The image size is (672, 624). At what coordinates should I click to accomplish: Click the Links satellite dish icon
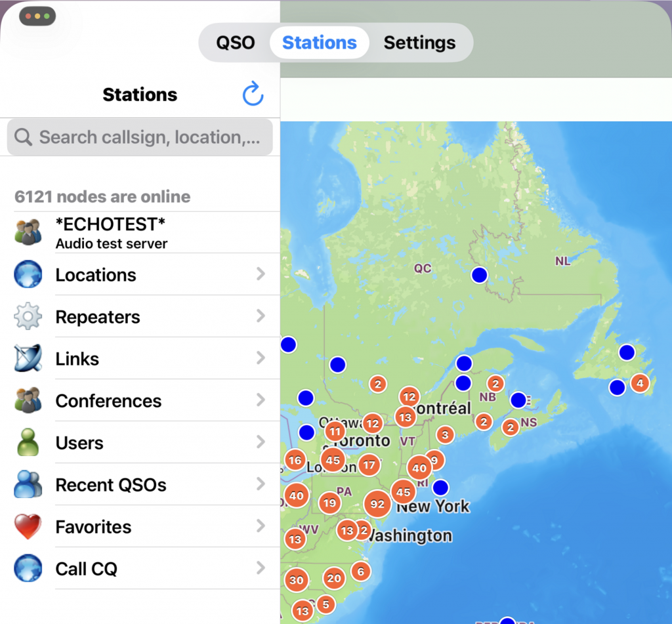tap(28, 358)
